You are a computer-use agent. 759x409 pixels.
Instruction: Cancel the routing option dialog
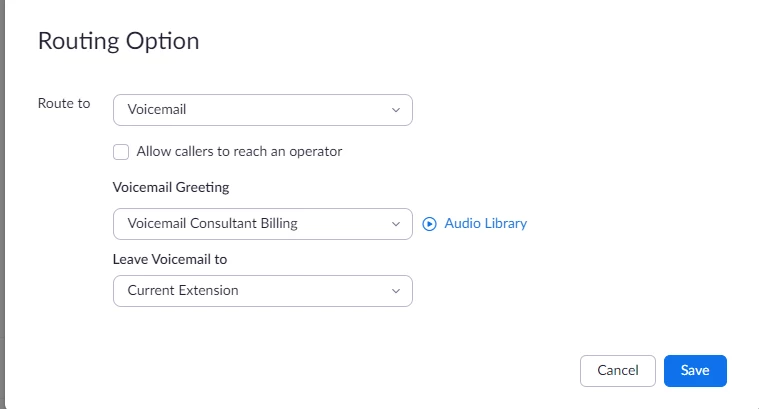[x=618, y=371]
